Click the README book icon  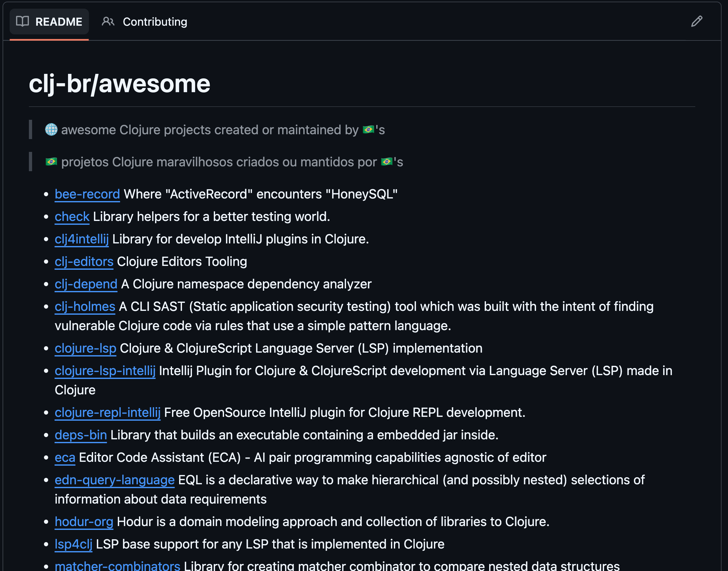point(22,22)
